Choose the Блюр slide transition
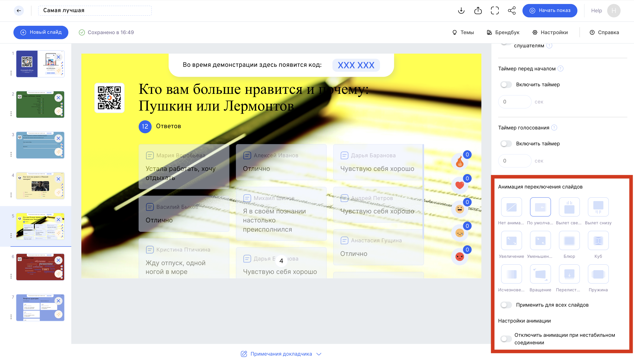This screenshot has width=634, height=364. [569, 241]
